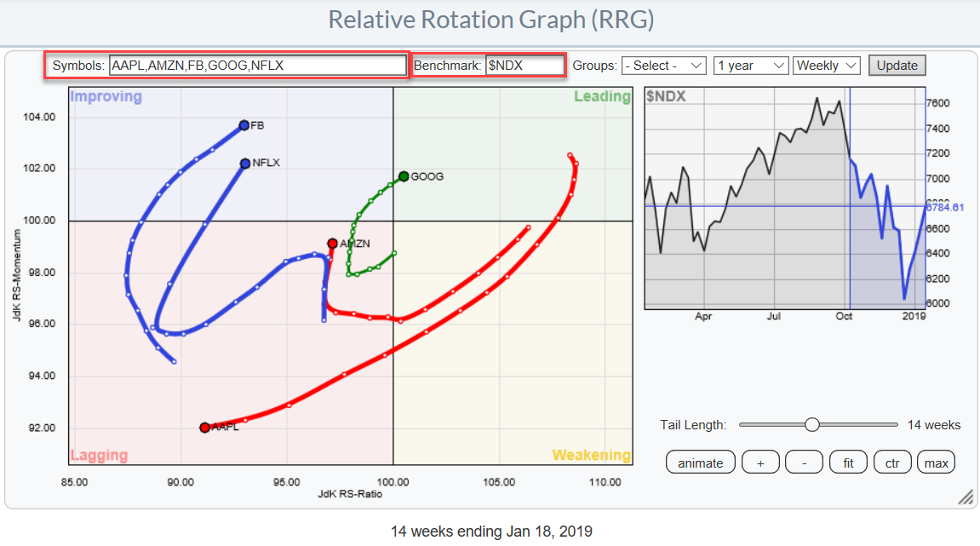Click the 6784.61 price value label

(x=945, y=207)
